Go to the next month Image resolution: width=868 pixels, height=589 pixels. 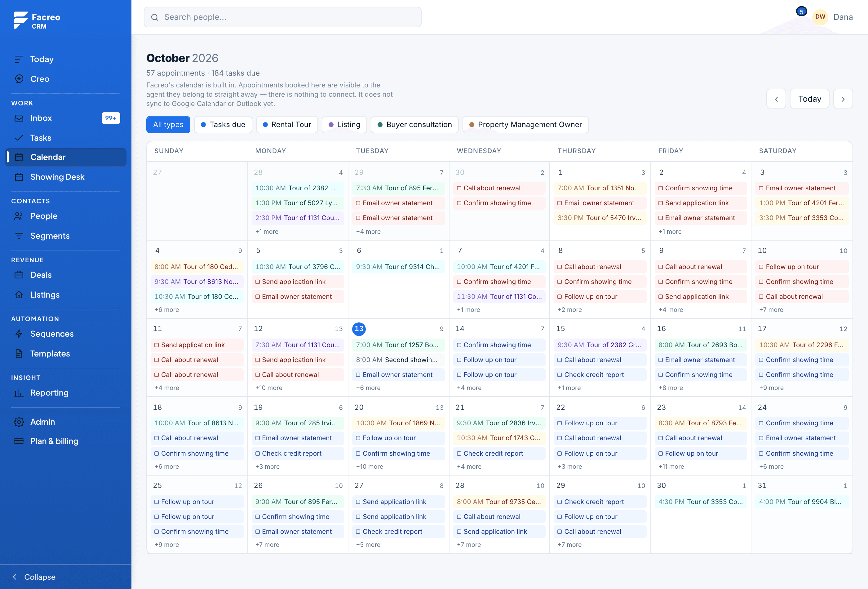[x=843, y=99]
